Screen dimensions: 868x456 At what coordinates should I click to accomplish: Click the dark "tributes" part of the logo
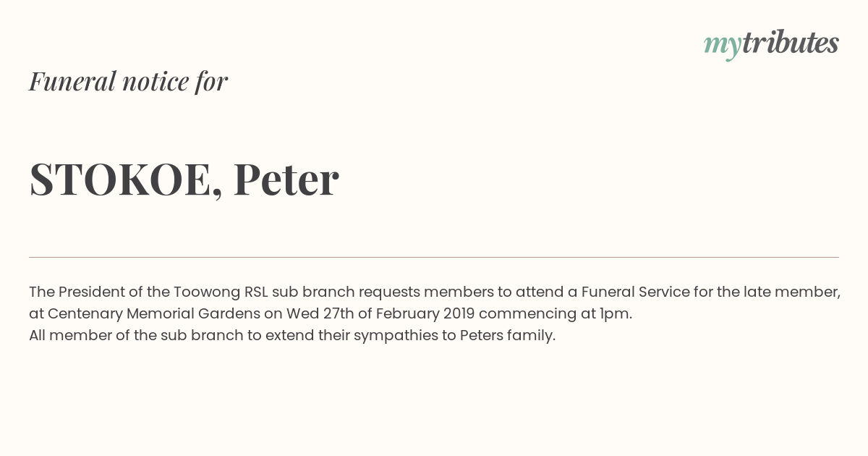790,43
